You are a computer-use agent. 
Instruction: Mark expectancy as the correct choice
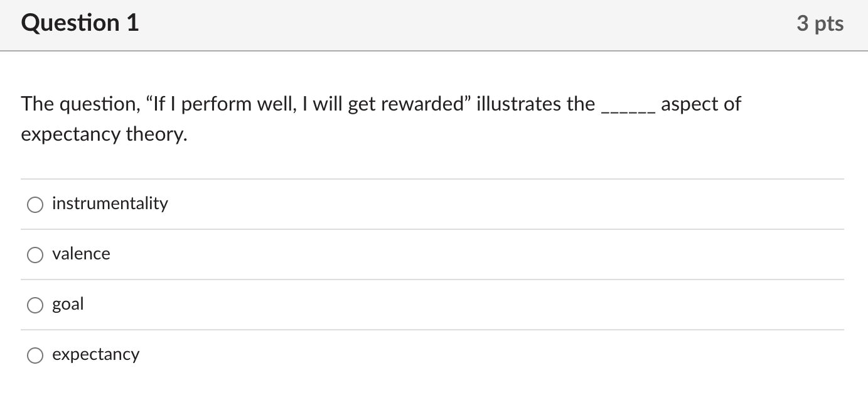[35, 355]
